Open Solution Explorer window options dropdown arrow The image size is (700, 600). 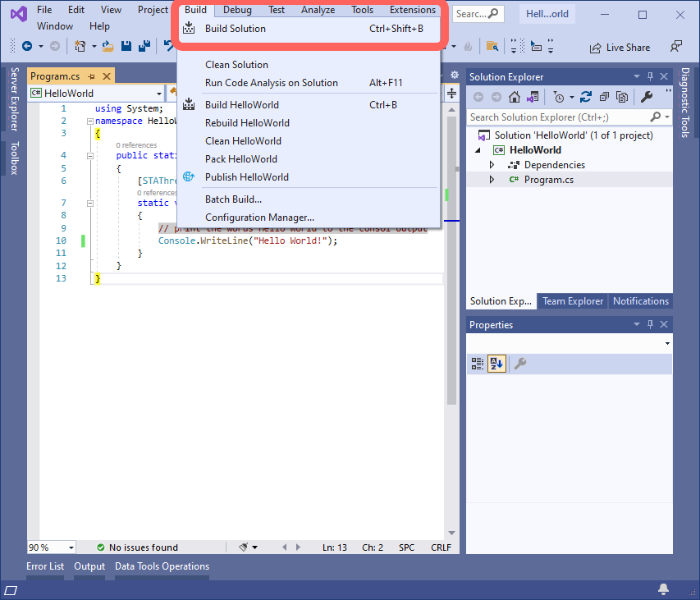pyautogui.click(x=637, y=77)
